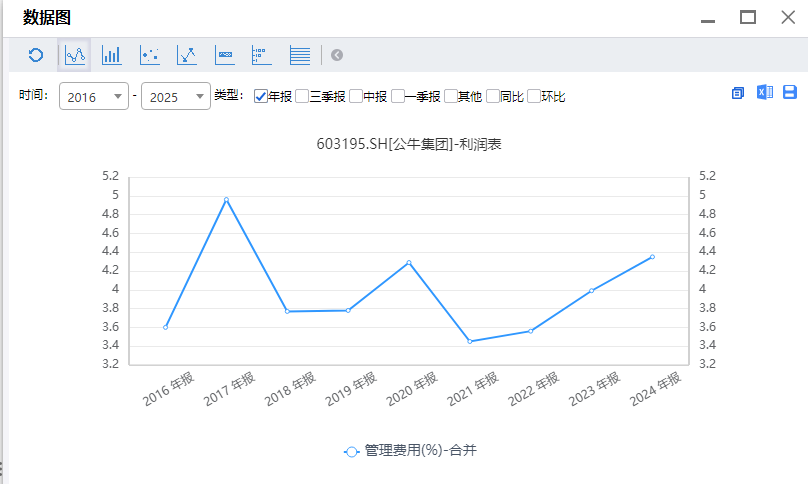Switch to bar chart icon
The width and height of the screenshot is (808, 484).
112,55
